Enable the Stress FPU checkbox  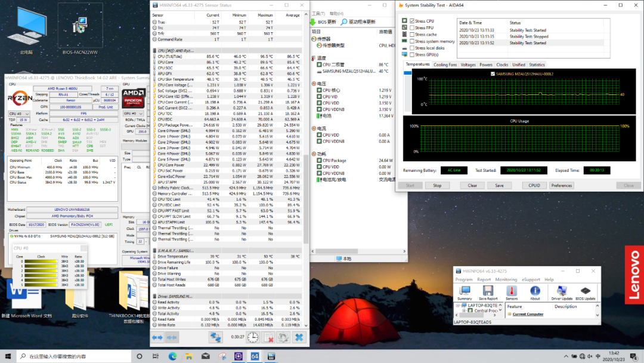412,27
